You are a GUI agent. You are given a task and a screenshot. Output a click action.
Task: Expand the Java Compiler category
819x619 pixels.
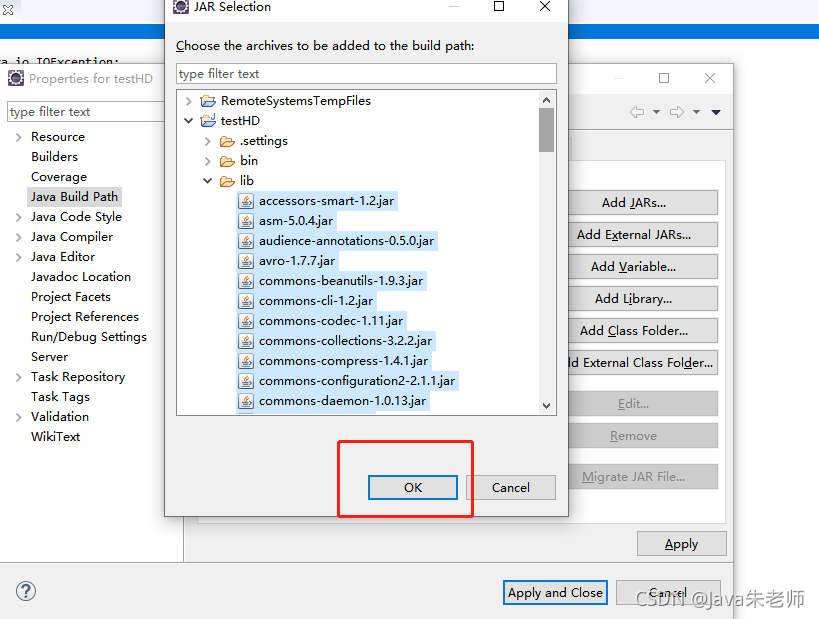pos(19,237)
